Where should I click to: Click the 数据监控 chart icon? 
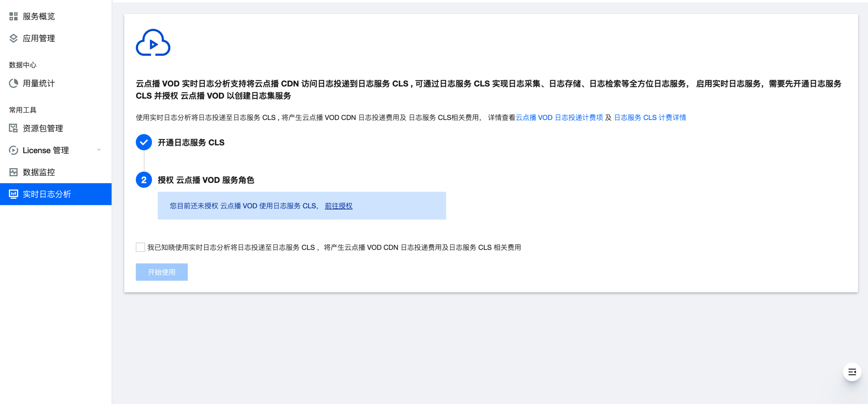(x=13, y=172)
